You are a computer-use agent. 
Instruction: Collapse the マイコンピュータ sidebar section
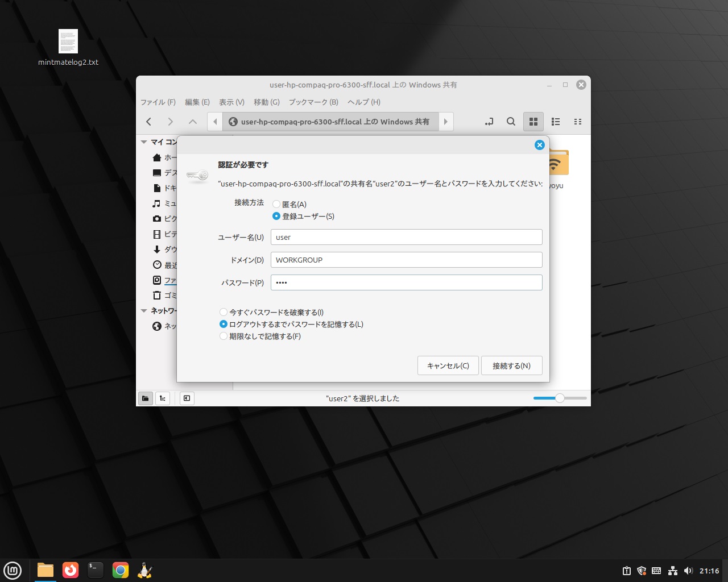144,142
